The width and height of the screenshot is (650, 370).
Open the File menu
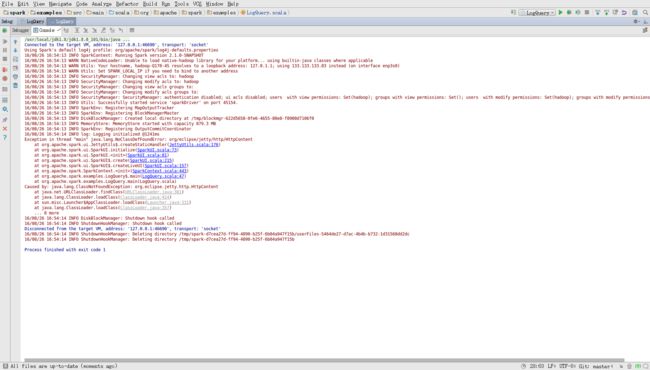7,4
